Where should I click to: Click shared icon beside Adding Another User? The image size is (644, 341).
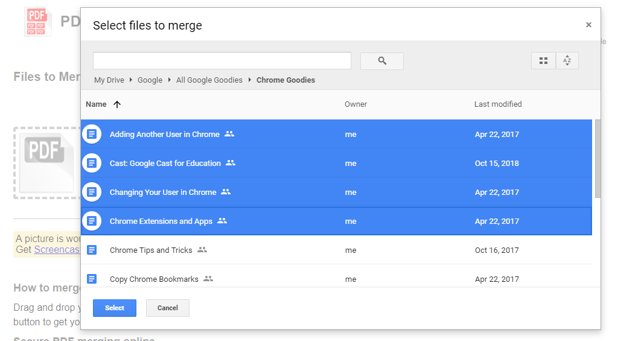[x=229, y=134]
